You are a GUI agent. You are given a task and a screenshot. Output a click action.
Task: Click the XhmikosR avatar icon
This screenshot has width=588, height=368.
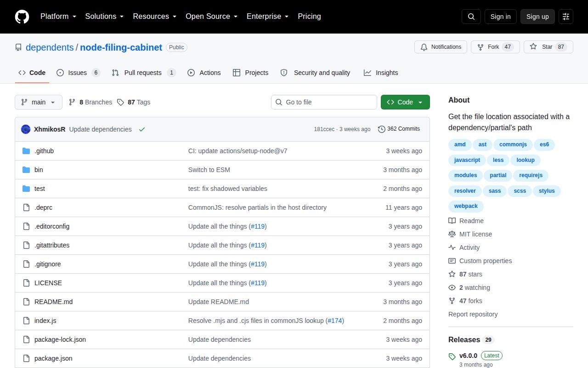26,129
